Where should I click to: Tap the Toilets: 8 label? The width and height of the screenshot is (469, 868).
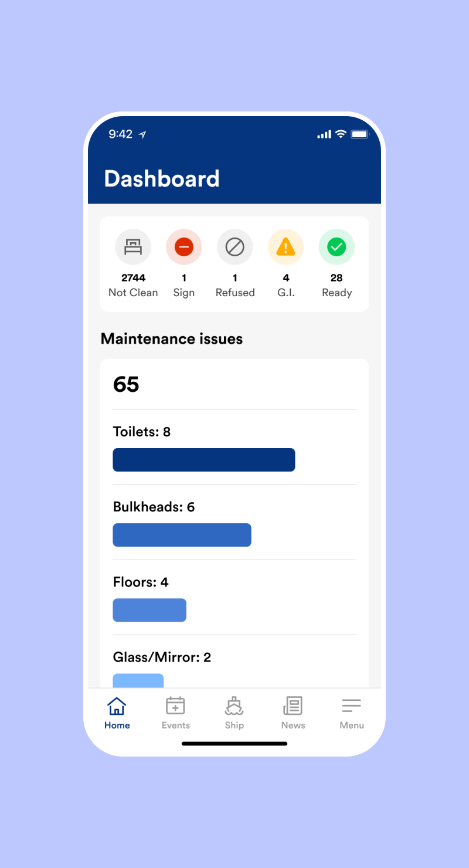pyautogui.click(x=142, y=432)
